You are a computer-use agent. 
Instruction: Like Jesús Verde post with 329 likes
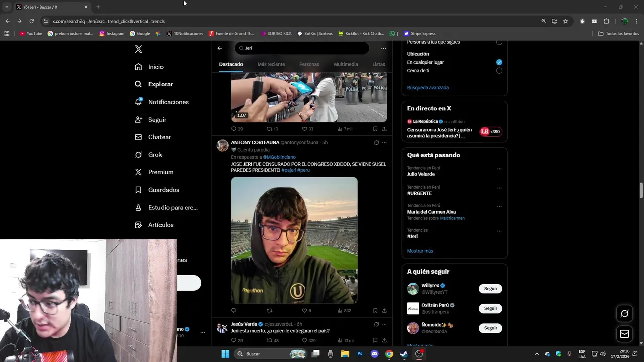308,341
